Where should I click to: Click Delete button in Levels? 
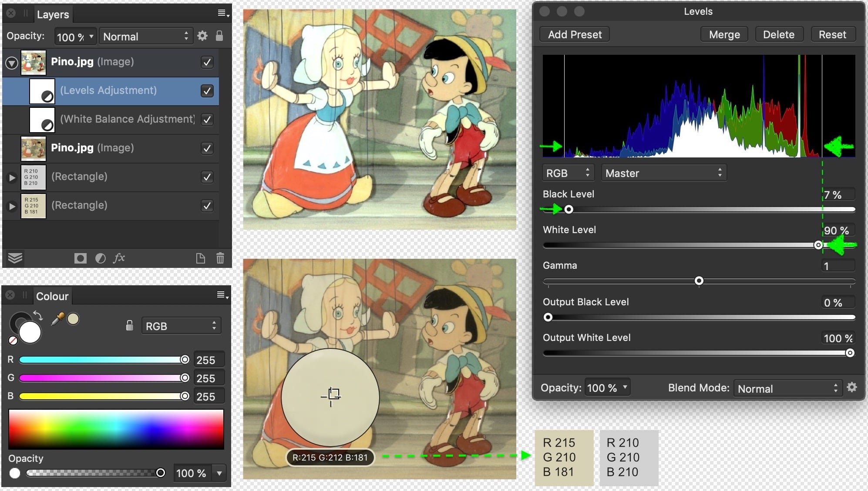pyautogui.click(x=778, y=34)
